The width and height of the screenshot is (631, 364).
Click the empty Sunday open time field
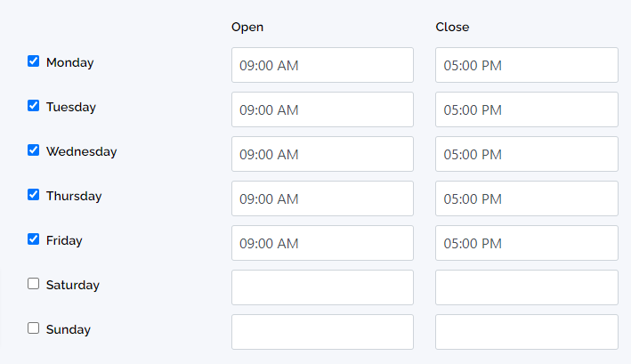(x=322, y=332)
